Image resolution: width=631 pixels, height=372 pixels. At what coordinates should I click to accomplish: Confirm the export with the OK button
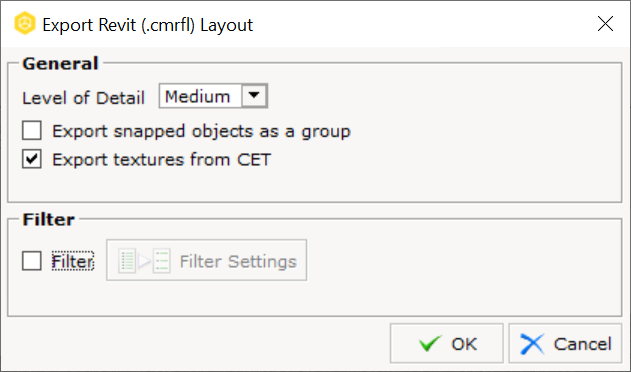[x=447, y=343]
